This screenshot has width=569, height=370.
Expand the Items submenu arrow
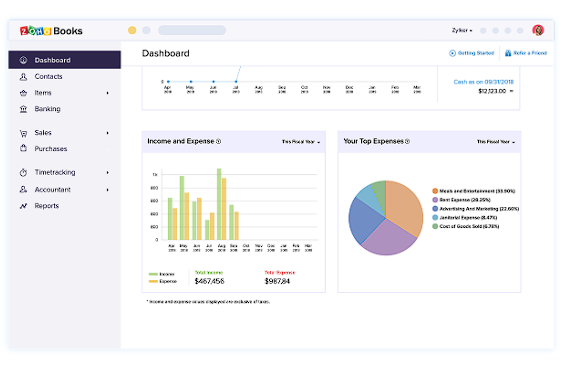(108, 93)
